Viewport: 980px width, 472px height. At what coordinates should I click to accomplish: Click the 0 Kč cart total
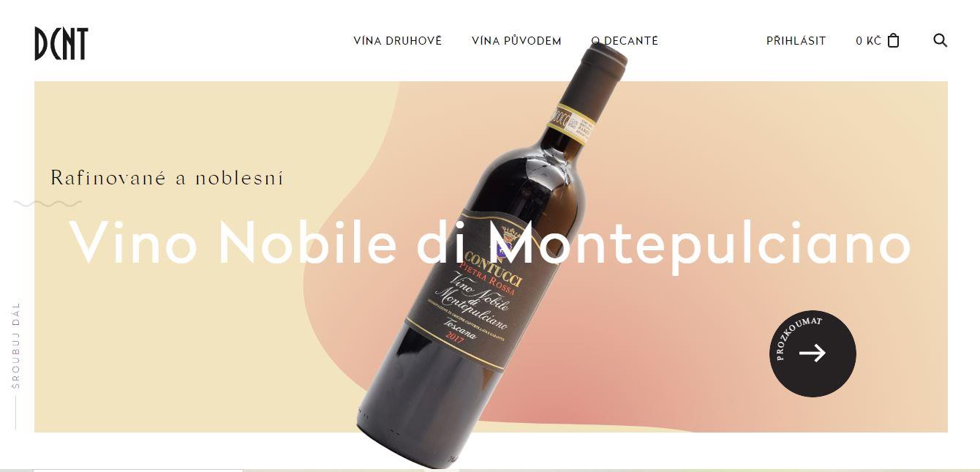(x=868, y=41)
